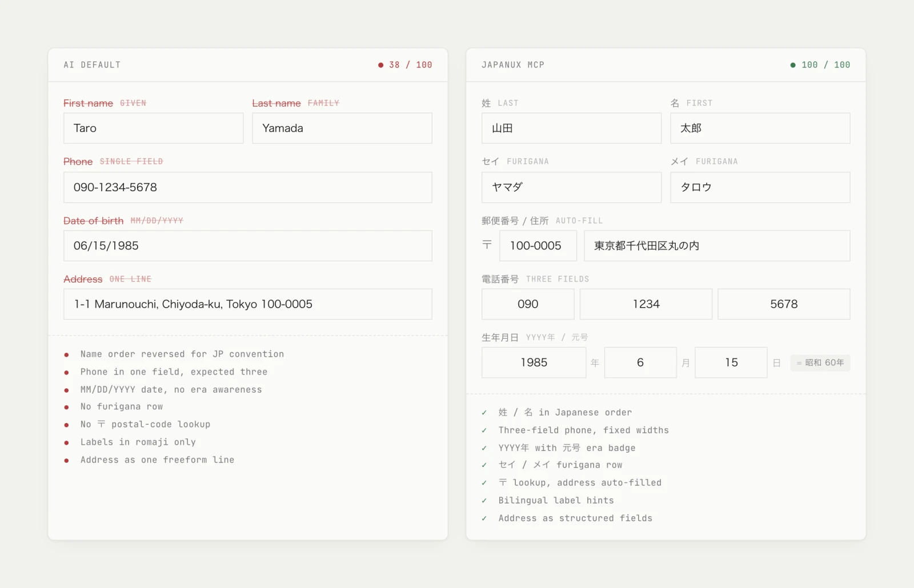Click the one-line Address field
The image size is (914, 588).
pyautogui.click(x=248, y=304)
